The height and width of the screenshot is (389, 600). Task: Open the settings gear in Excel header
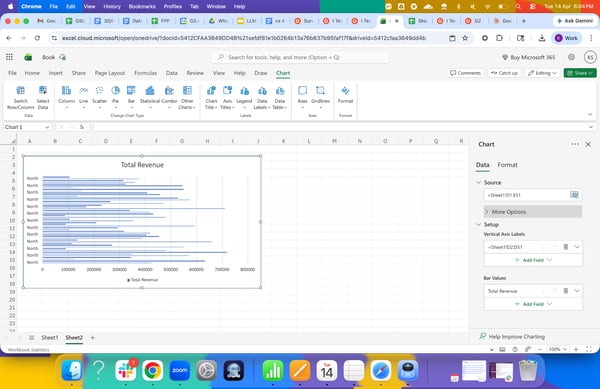571,57
